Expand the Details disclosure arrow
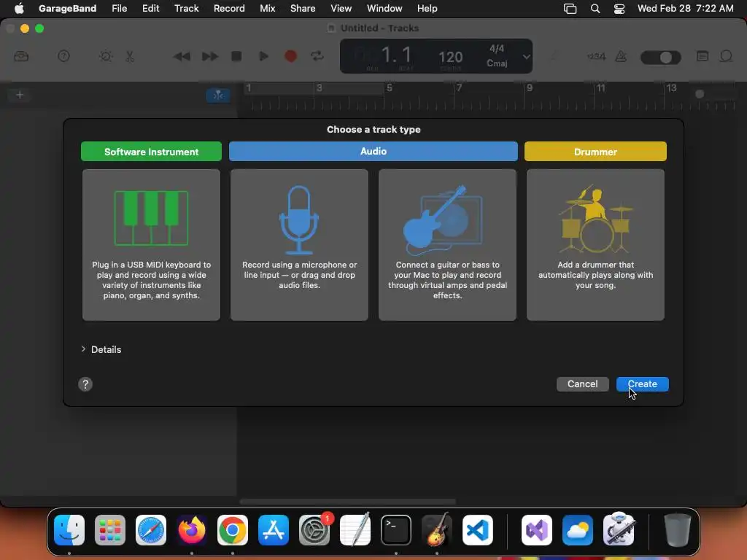 pos(83,349)
